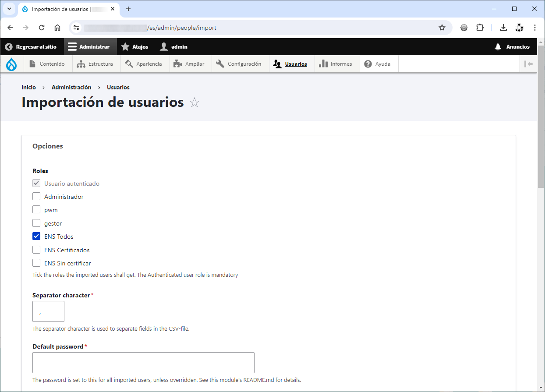Open the Atajos shortcuts menu
Viewport: 545px width, 392px height.
coord(135,47)
